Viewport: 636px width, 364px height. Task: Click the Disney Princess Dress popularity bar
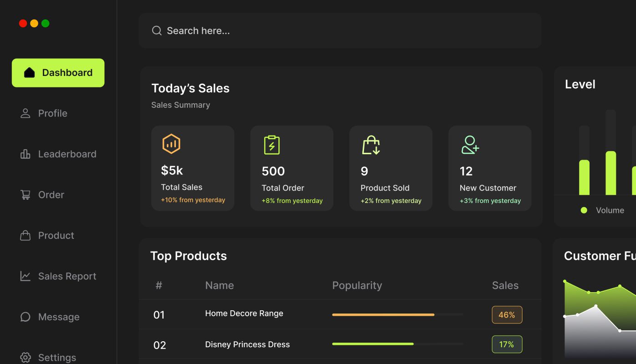click(x=373, y=344)
